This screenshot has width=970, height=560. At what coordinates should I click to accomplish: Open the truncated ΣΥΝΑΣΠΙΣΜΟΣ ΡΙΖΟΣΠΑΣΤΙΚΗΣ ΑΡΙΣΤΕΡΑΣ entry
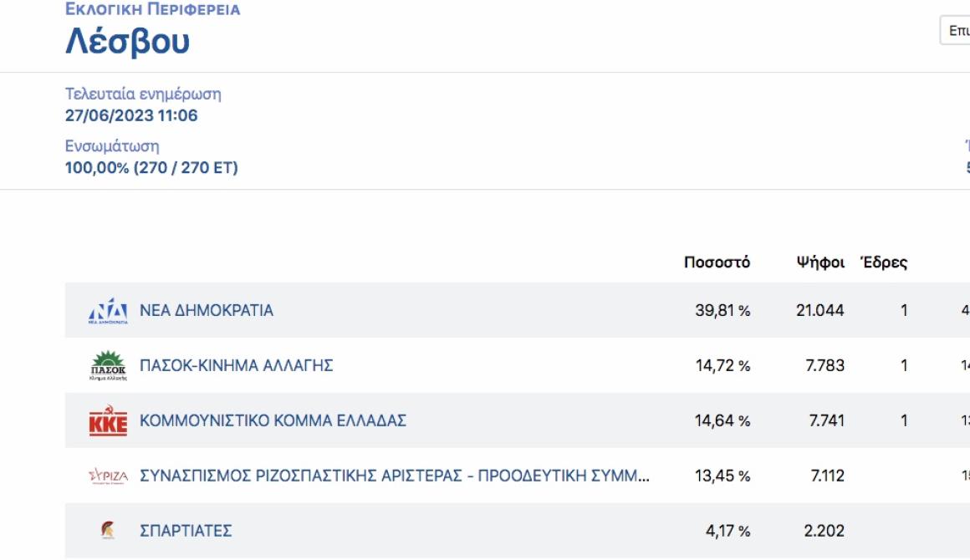click(x=395, y=476)
